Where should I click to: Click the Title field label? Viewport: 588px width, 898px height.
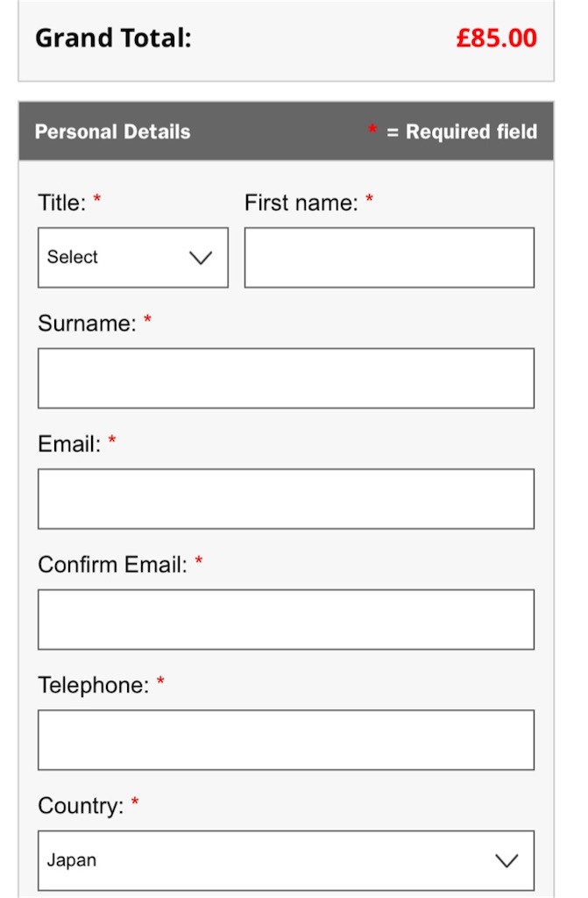(x=62, y=203)
